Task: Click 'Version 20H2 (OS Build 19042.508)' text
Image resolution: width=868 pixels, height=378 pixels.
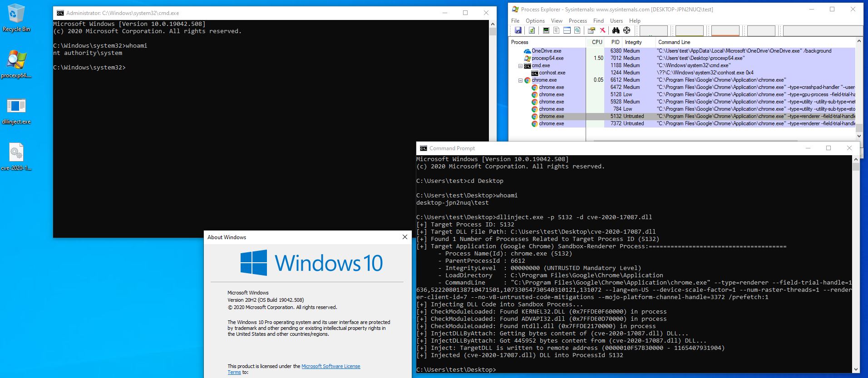Action: pos(266,300)
